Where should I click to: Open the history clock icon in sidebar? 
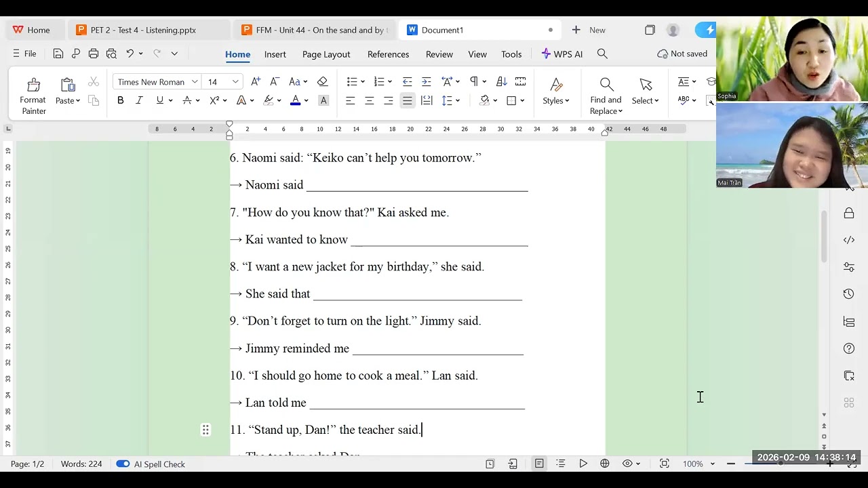point(849,294)
